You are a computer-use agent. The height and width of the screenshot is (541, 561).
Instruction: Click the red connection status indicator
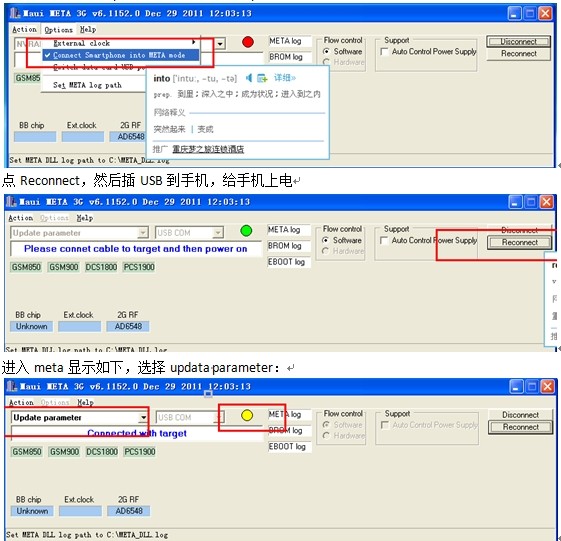point(248,42)
